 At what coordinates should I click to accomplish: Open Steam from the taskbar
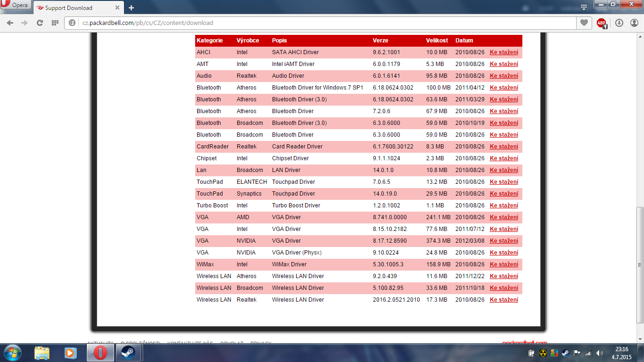click(129, 353)
